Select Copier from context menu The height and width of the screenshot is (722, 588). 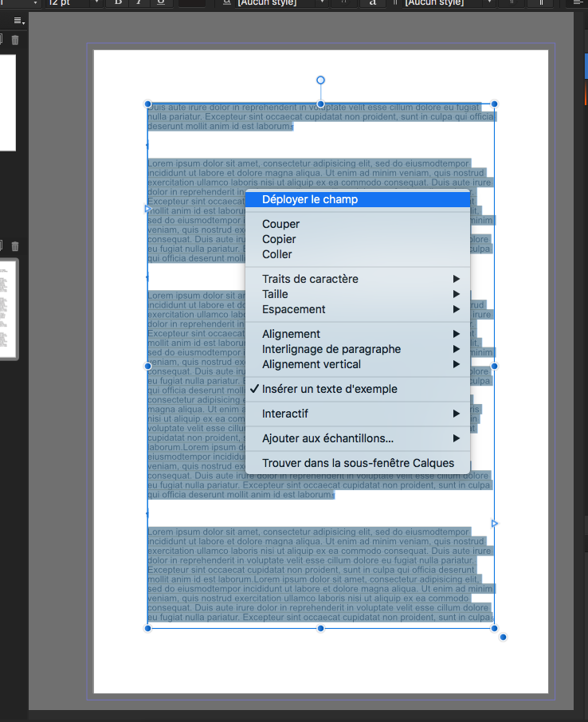(x=358, y=239)
